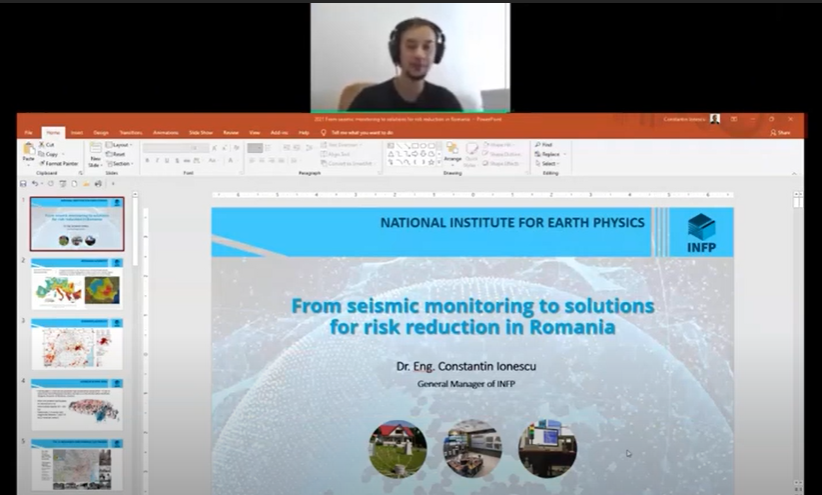Open Ribbon Display Options in title bar
The image size is (822, 495).
tap(734, 119)
